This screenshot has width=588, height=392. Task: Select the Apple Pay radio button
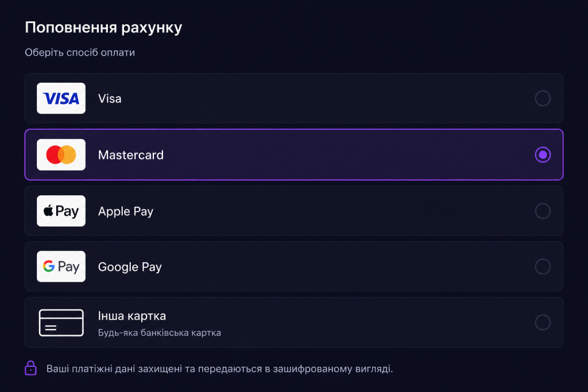pos(543,211)
